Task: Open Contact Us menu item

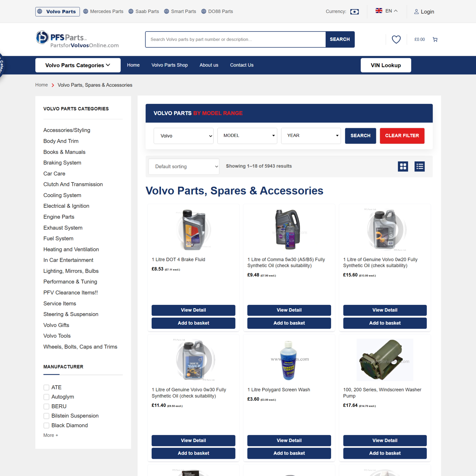Action: 242,65
